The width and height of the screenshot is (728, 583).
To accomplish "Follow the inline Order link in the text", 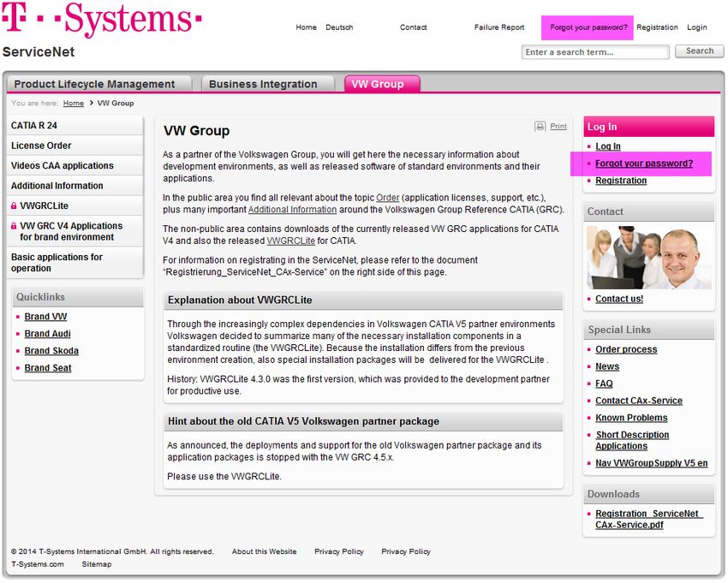I will (388, 198).
